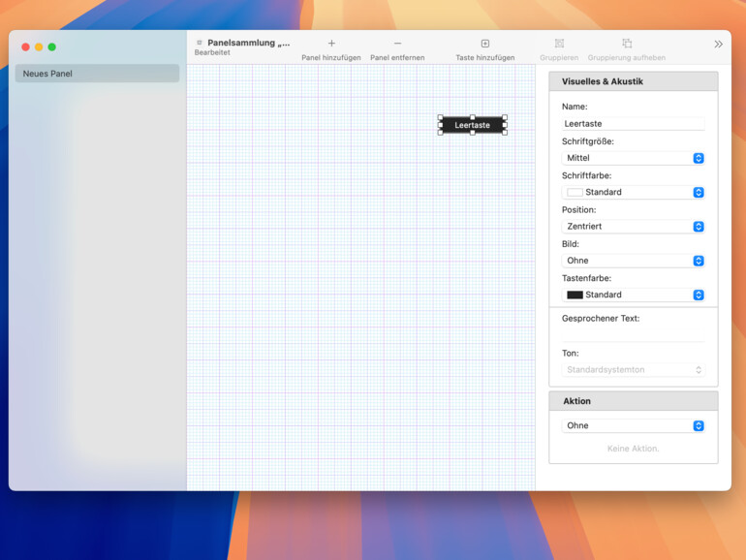Click the Gruppieren toolbar icon
The width and height of the screenshot is (746, 560).
pyautogui.click(x=559, y=44)
